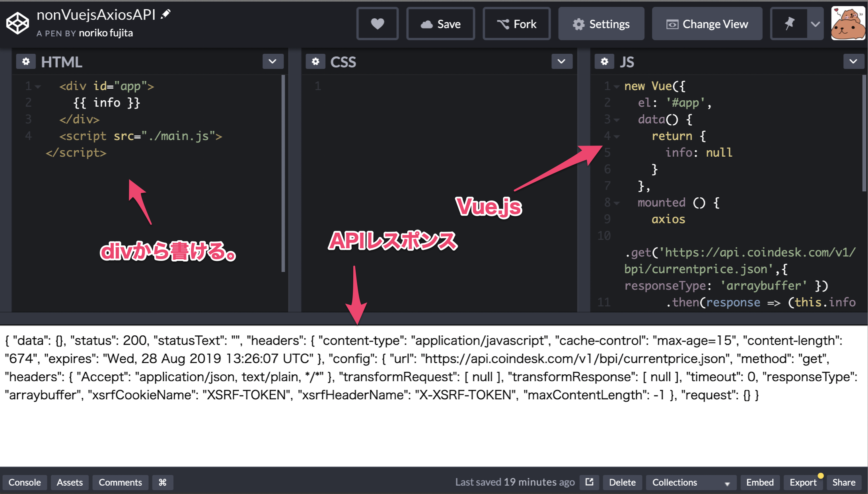The image size is (868, 494).
Task: Click HTML editor vertical scrollbar
Action: point(283,173)
